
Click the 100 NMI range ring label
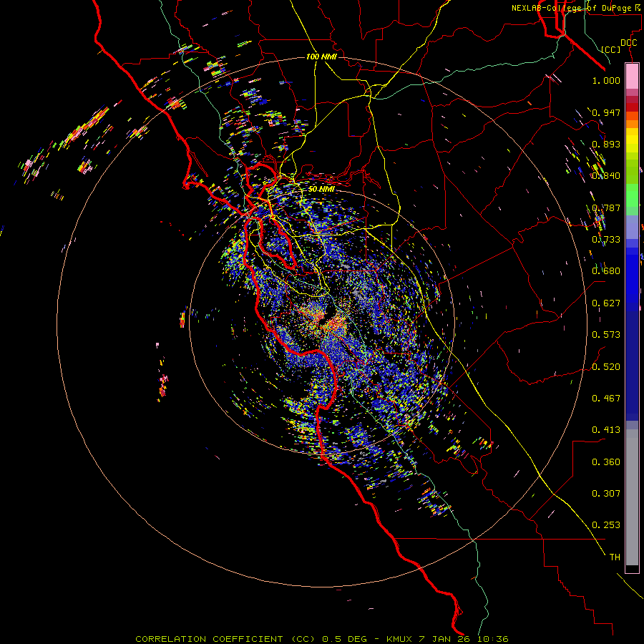[x=321, y=57]
